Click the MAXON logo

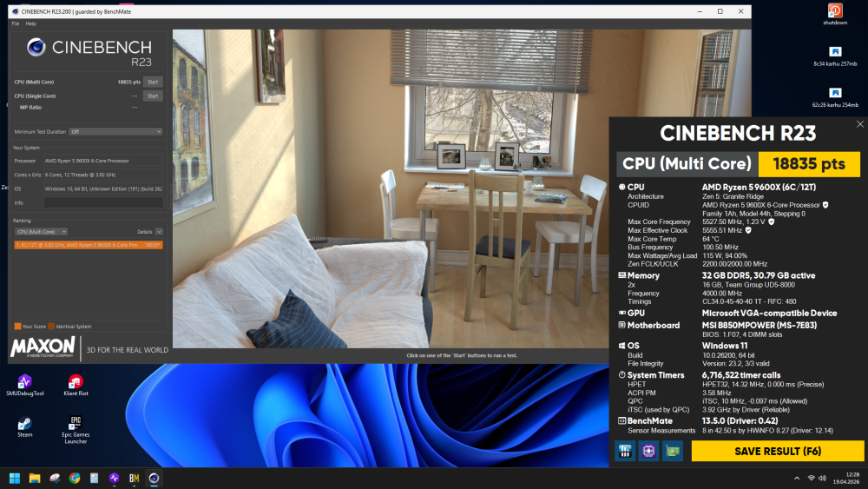[x=43, y=347]
